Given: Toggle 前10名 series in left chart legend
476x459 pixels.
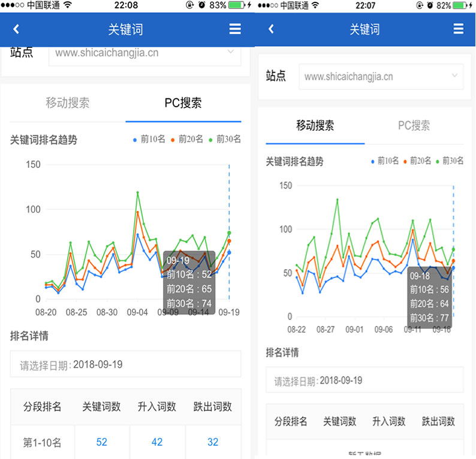Looking at the screenshot, I should coord(149,140).
